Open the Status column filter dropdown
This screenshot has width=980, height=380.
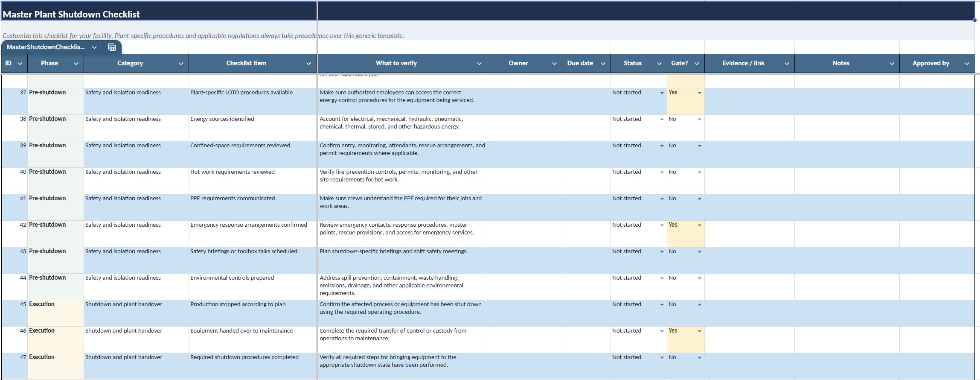659,64
